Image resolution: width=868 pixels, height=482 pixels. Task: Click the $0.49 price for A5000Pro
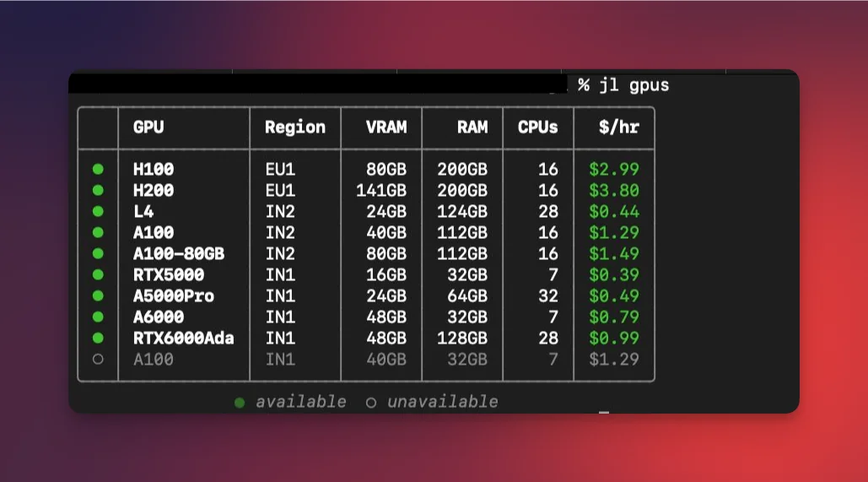click(614, 295)
